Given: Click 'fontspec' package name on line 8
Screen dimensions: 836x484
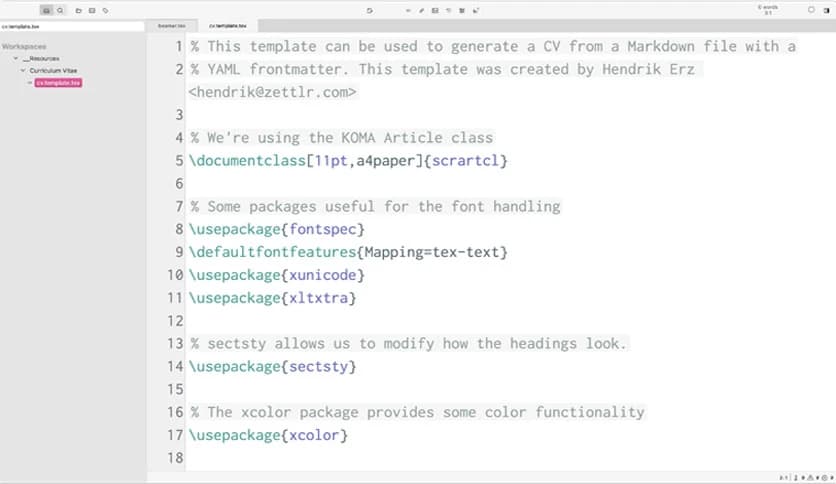Looking at the screenshot, I should coord(323,229).
